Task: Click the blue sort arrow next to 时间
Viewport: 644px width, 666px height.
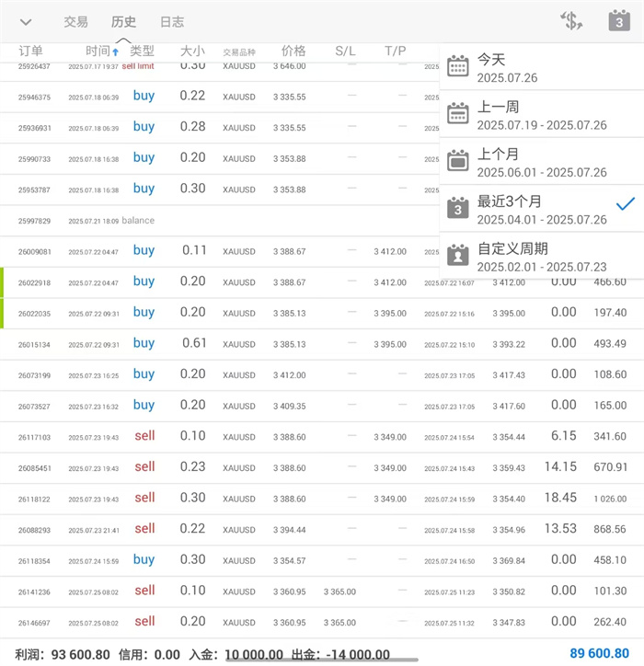Action: [x=115, y=52]
